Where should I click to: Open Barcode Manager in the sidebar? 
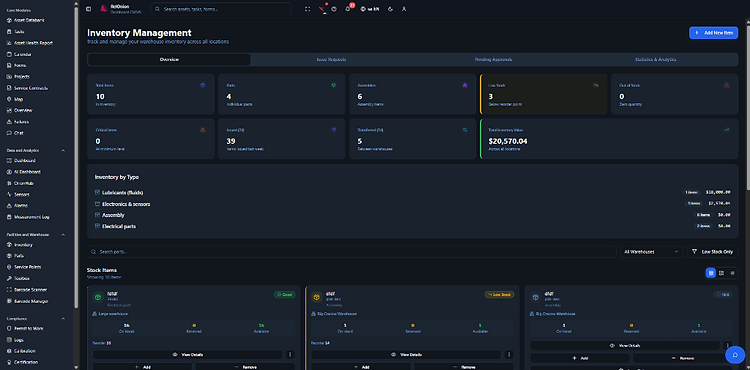[x=27, y=301]
